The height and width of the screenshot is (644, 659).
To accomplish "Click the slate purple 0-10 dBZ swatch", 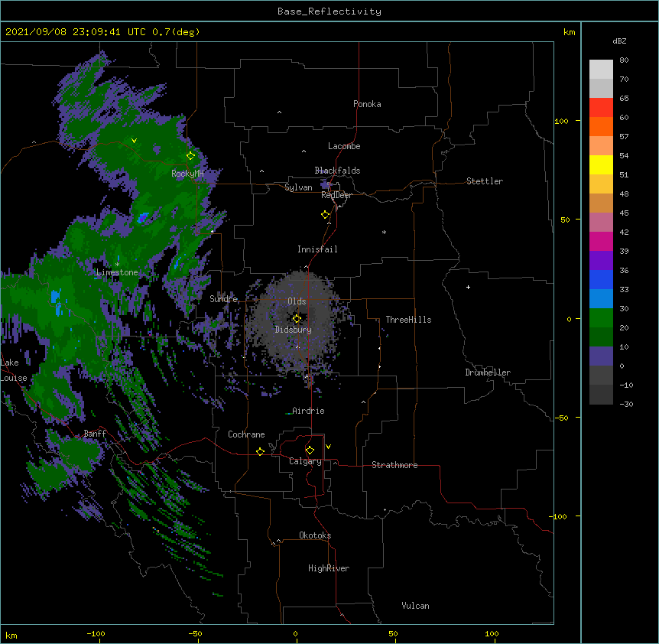I will pos(601,356).
